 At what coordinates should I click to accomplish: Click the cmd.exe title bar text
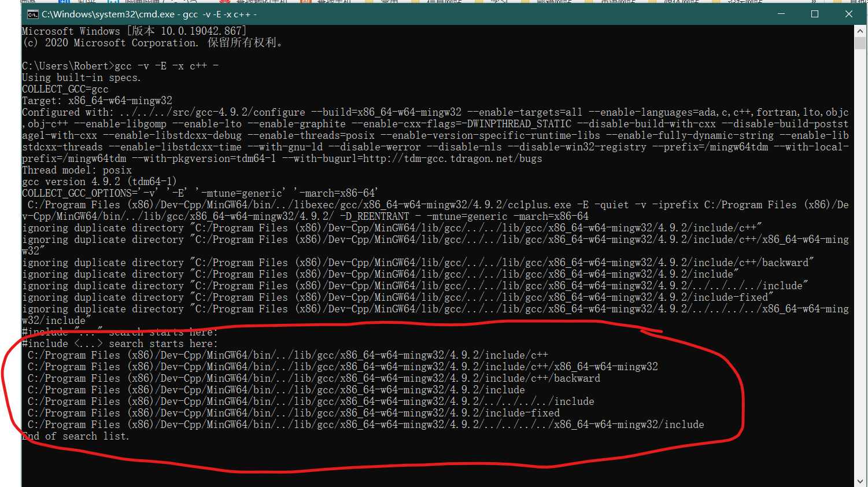coord(149,14)
